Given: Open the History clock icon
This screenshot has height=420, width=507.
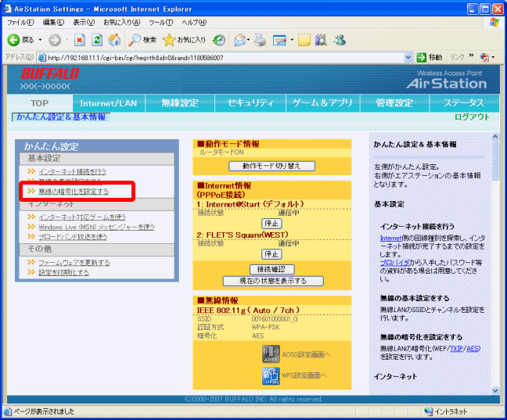Looking at the screenshot, I should coord(219,40).
